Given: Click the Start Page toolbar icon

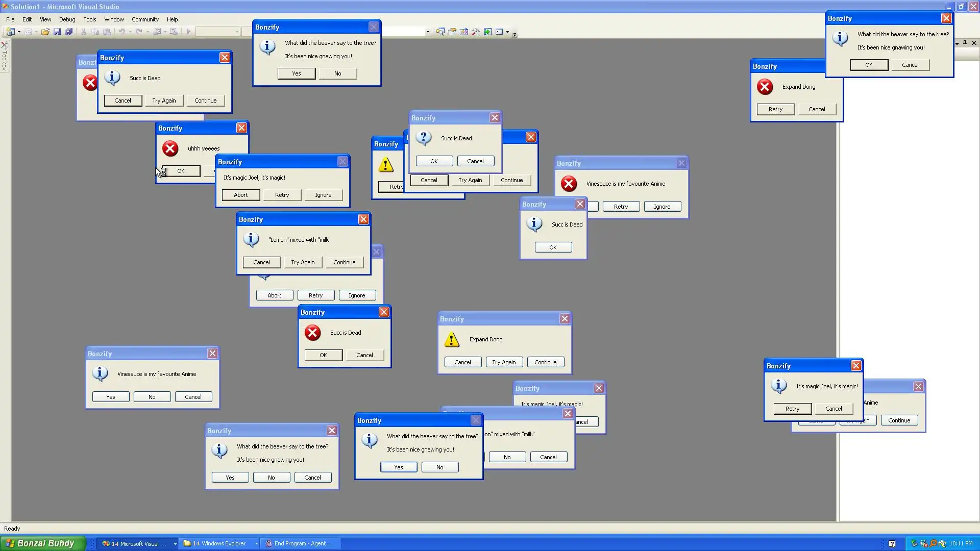Looking at the screenshot, I should point(488,32).
